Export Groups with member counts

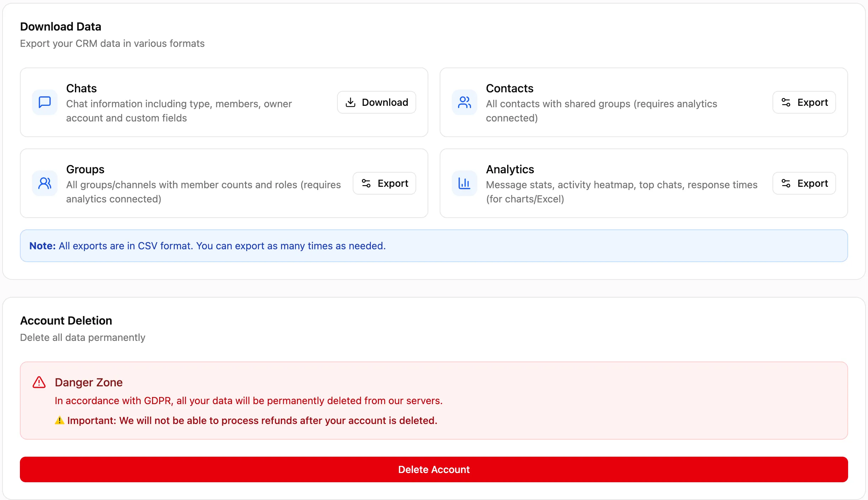point(384,183)
